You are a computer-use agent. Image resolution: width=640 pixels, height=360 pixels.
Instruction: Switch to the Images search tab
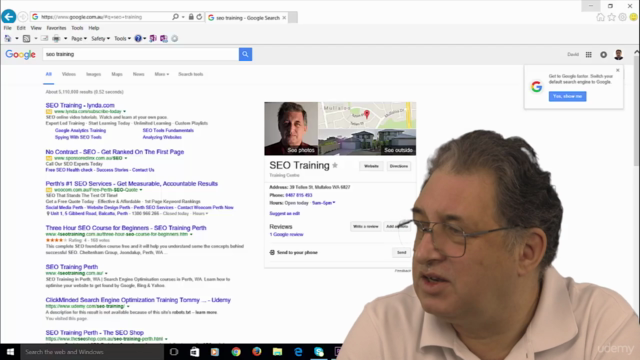coord(93,74)
